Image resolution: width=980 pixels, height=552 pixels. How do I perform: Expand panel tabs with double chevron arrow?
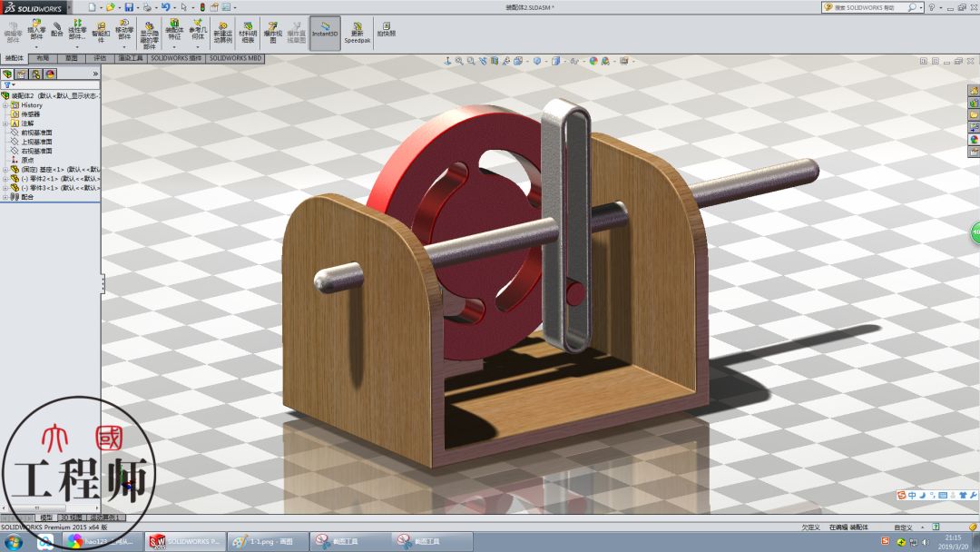point(95,74)
